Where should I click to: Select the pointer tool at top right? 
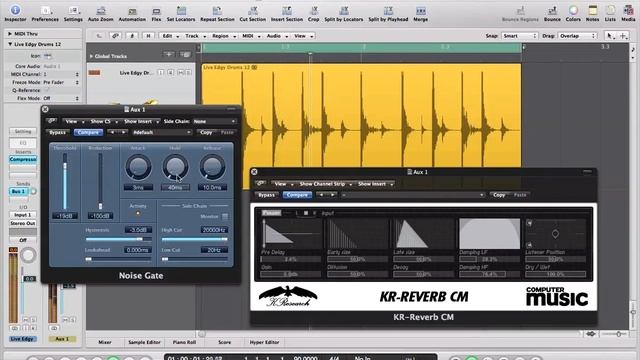[x=610, y=36]
